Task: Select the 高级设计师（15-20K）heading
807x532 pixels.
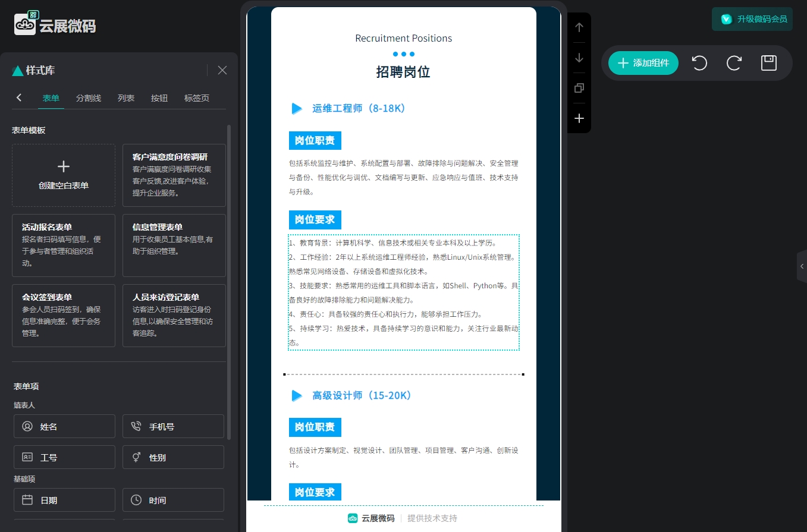Action: 362,395
